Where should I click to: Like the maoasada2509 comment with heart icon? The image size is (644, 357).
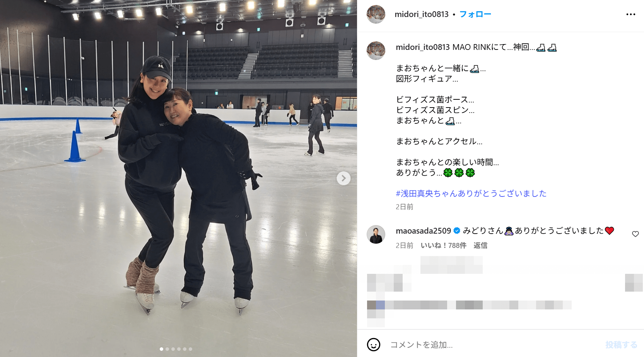[x=635, y=234]
